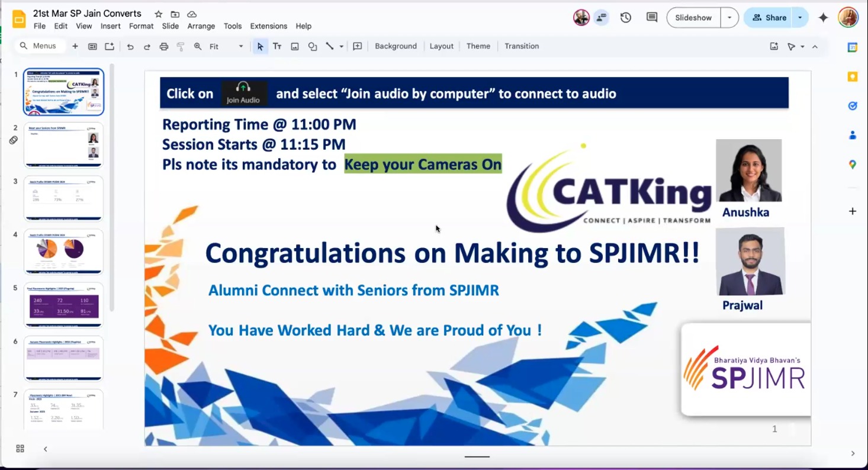This screenshot has height=470, width=868.
Task: Select the text box tool
Action: point(277,46)
